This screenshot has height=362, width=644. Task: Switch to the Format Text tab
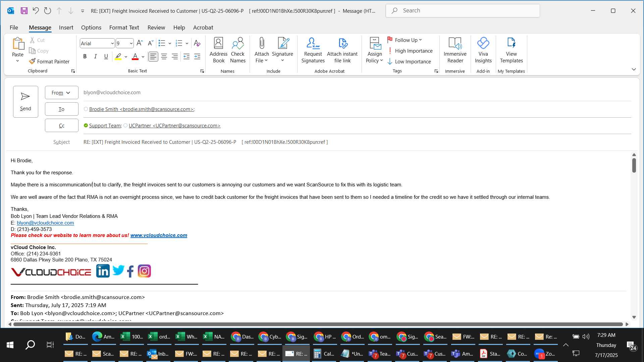click(x=124, y=27)
